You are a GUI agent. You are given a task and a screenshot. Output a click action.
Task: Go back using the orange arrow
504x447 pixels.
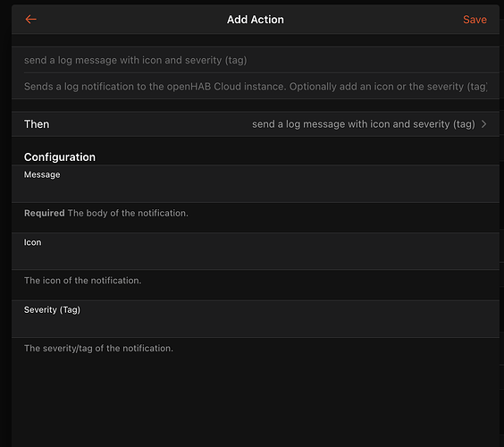[31, 20]
